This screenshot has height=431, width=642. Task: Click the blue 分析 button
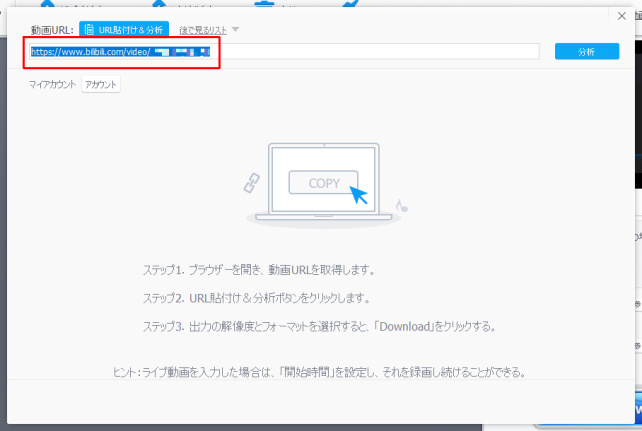pyautogui.click(x=587, y=52)
